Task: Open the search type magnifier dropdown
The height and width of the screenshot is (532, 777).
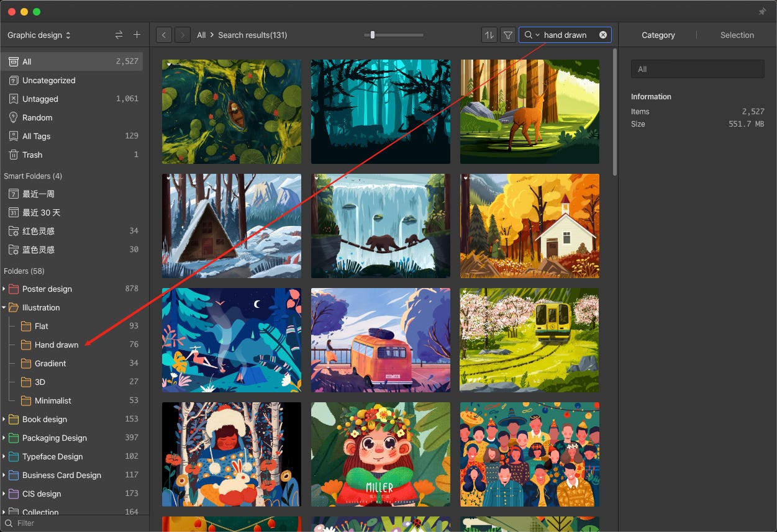Action: [532, 35]
